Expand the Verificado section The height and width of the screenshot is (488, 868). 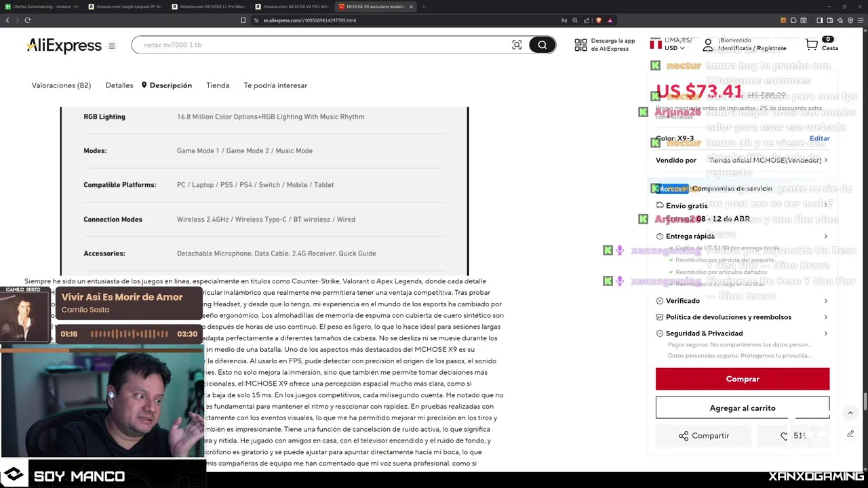742,301
